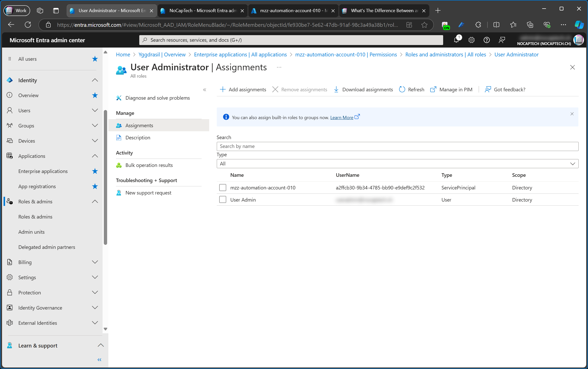
Task: Open the notifications bell icon
Action: [456, 40]
